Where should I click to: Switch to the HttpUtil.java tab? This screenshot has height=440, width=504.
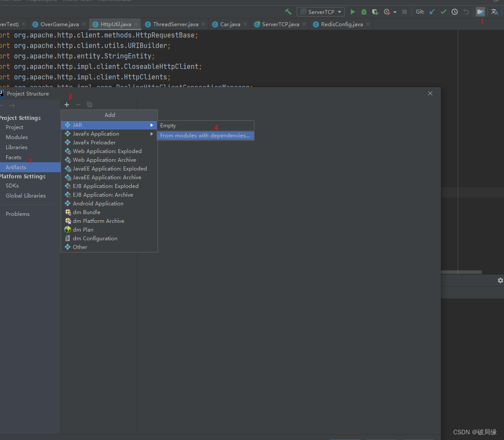[x=116, y=24]
